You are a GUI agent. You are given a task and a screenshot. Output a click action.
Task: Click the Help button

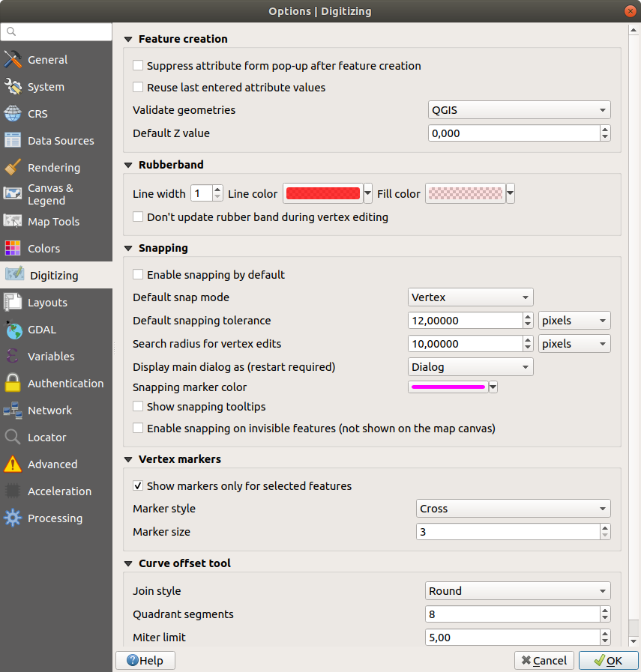click(x=145, y=660)
